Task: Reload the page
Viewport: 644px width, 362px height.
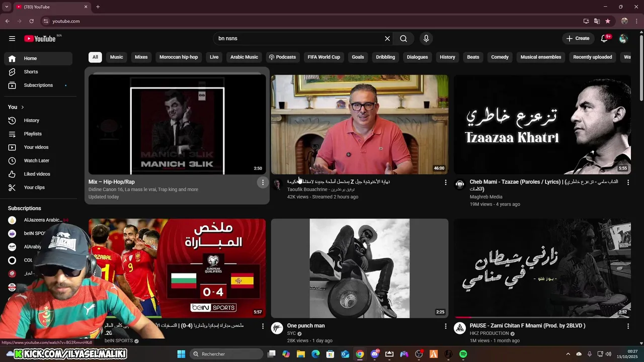Action: [x=31, y=21]
